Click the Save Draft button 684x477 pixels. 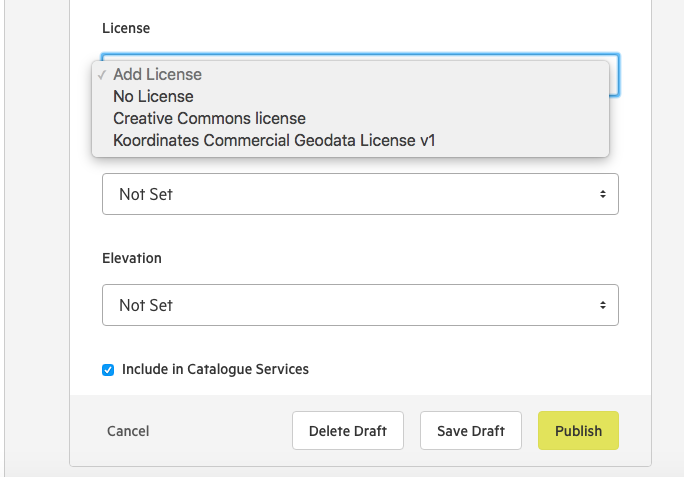(471, 431)
